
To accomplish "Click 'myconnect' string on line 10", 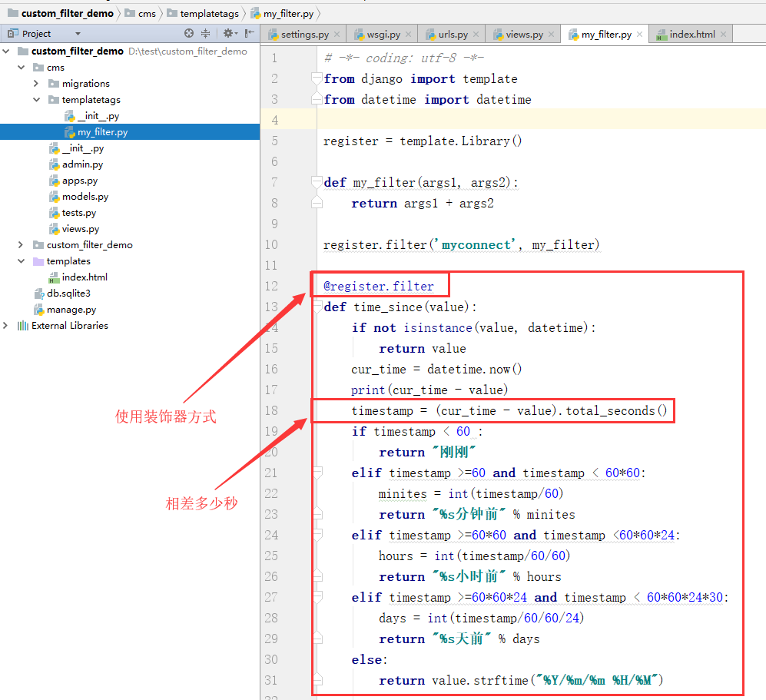I will (x=475, y=244).
